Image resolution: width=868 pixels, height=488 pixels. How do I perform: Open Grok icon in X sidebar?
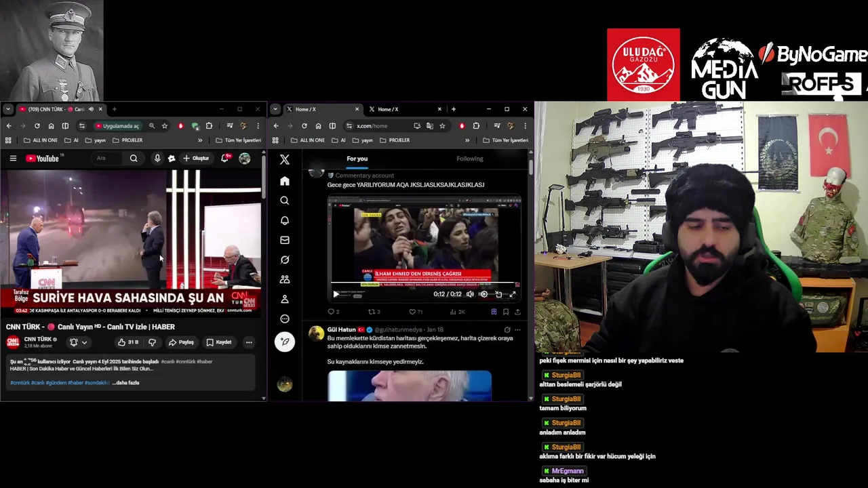pyautogui.click(x=285, y=260)
